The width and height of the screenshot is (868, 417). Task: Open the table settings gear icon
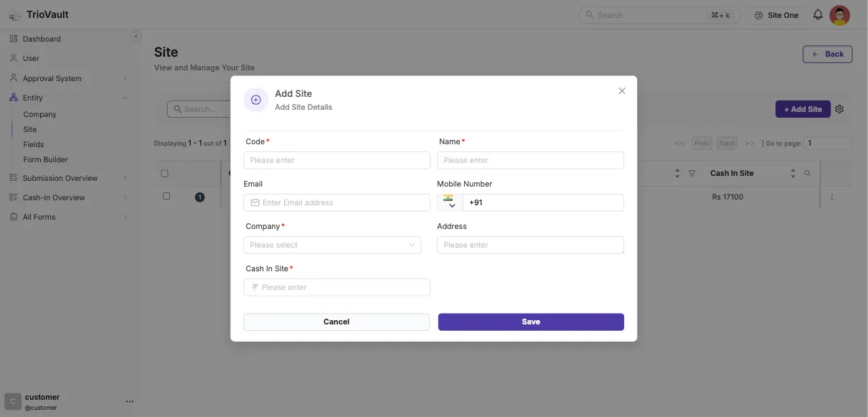pyautogui.click(x=839, y=109)
